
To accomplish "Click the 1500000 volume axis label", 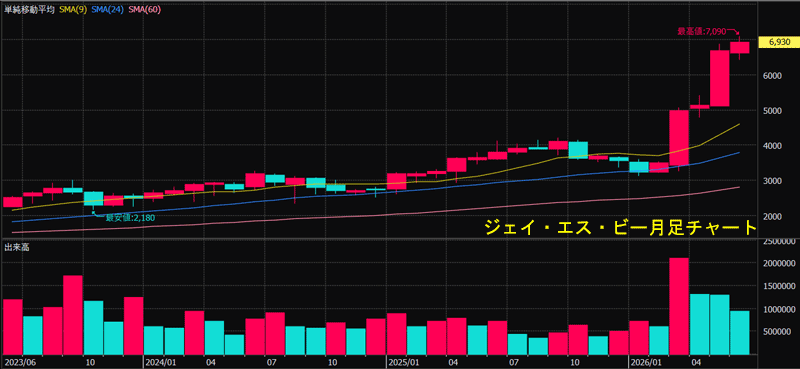I will (778, 286).
